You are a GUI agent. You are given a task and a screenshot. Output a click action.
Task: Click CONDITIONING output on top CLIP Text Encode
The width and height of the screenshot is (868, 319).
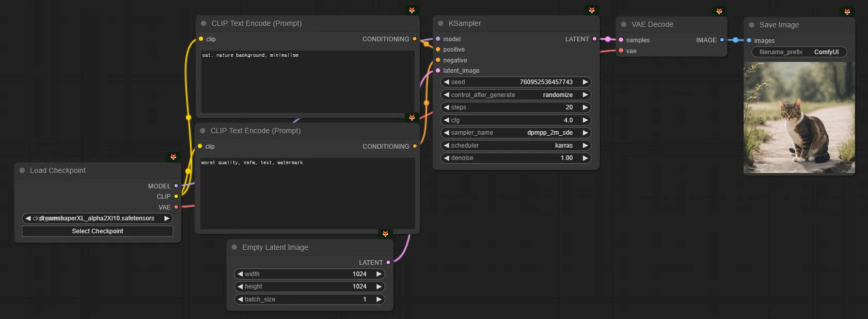[x=415, y=39]
